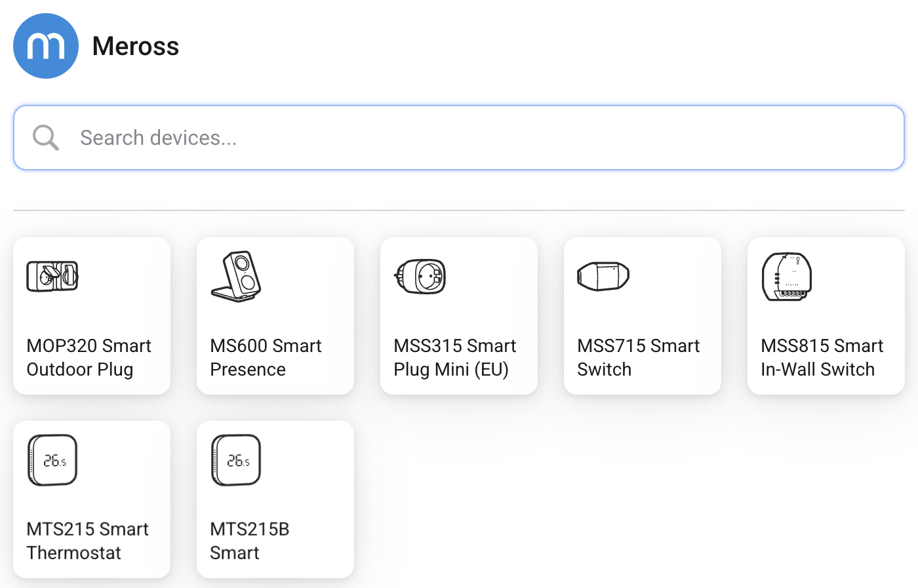Image resolution: width=918 pixels, height=588 pixels.
Task: Click the Meross logo icon
Action: click(x=46, y=46)
